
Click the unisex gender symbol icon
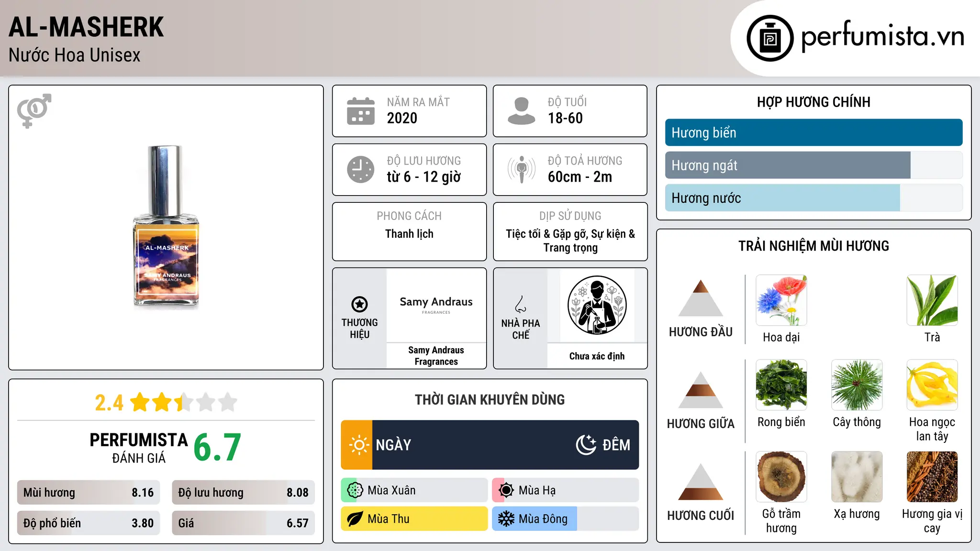[34, 110]
